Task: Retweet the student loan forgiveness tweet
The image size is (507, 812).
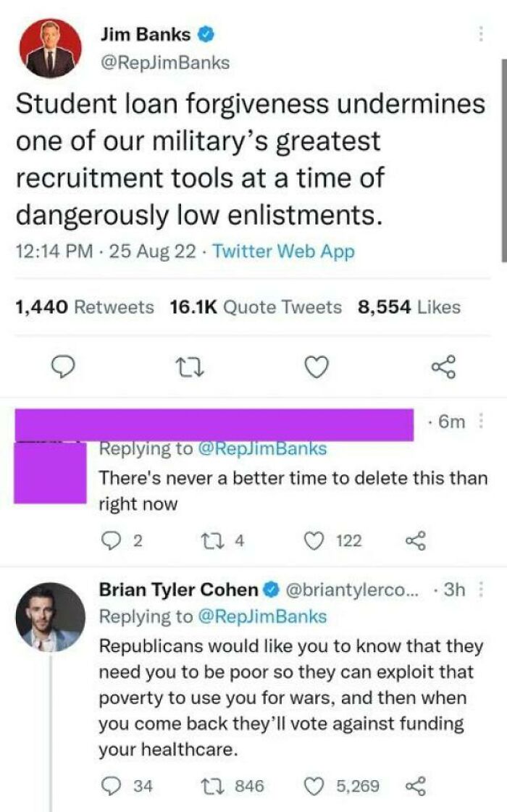Action: (x=190, y=368)
